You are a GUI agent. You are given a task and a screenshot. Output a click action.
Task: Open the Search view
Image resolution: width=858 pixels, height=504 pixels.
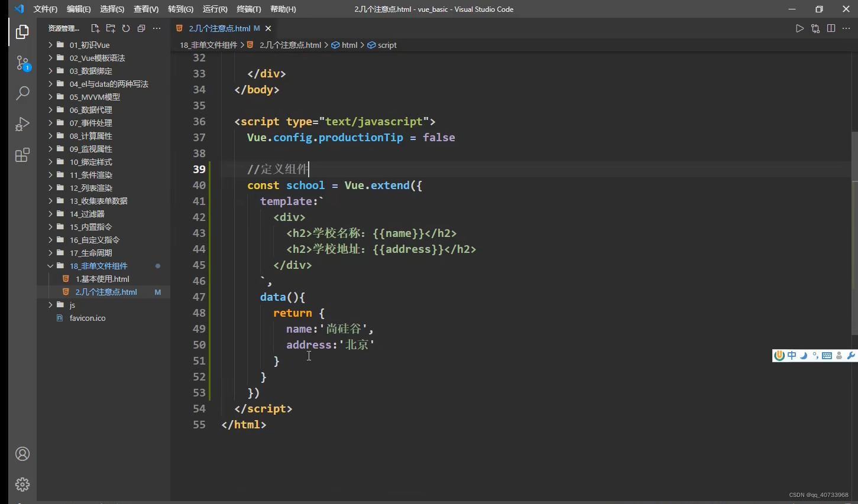(22, 93)
